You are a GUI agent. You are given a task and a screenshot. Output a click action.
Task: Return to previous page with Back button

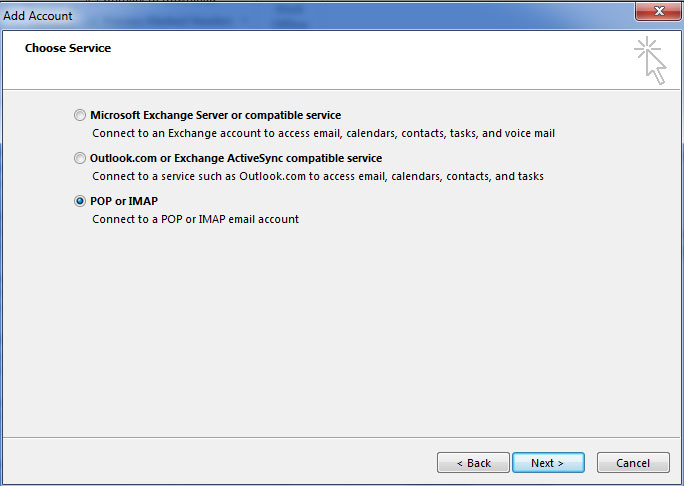[473, 462]
